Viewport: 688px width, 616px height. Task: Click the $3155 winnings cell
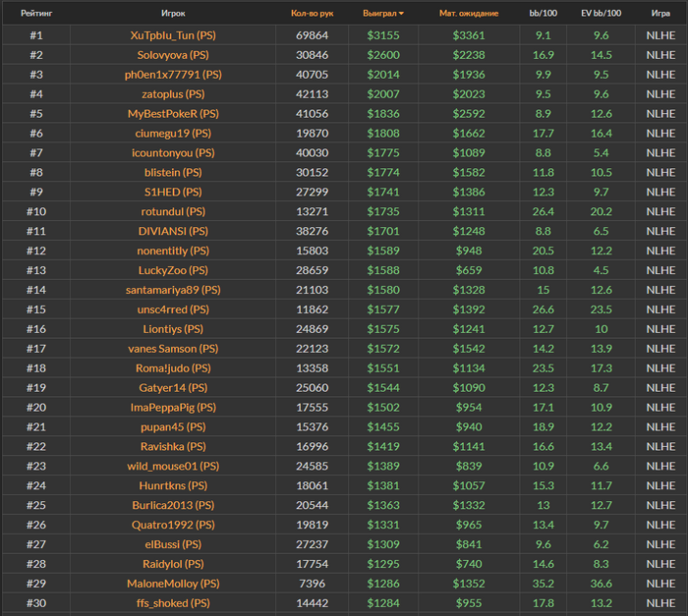[383, 35]
